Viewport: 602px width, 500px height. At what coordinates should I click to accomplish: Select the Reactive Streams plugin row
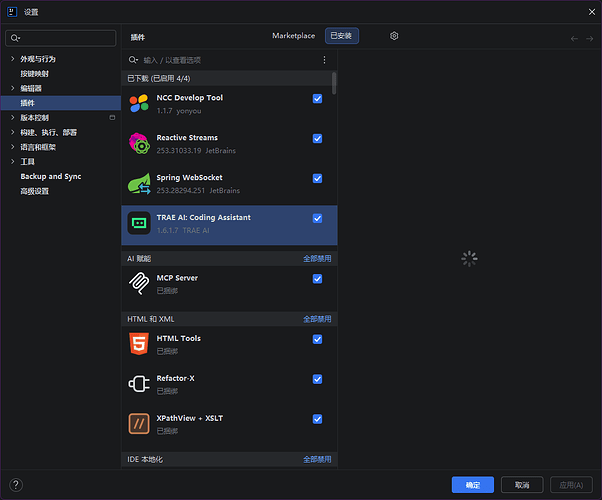[x=229, y=144]
